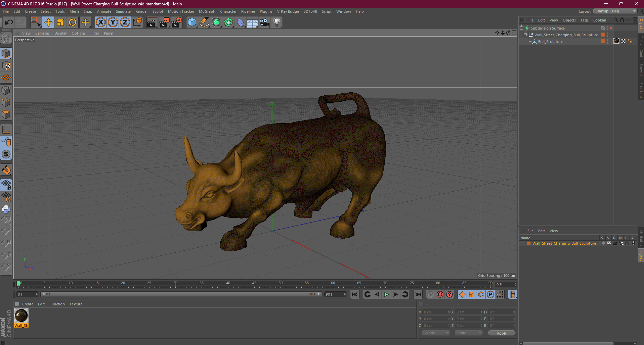Click Render View clapperboard icon
The width and height of the screenshot is (644, 345).
[x=152, y=22]
